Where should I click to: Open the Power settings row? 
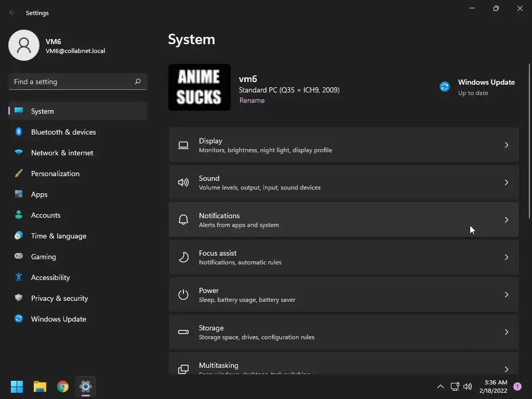point(344,295)
